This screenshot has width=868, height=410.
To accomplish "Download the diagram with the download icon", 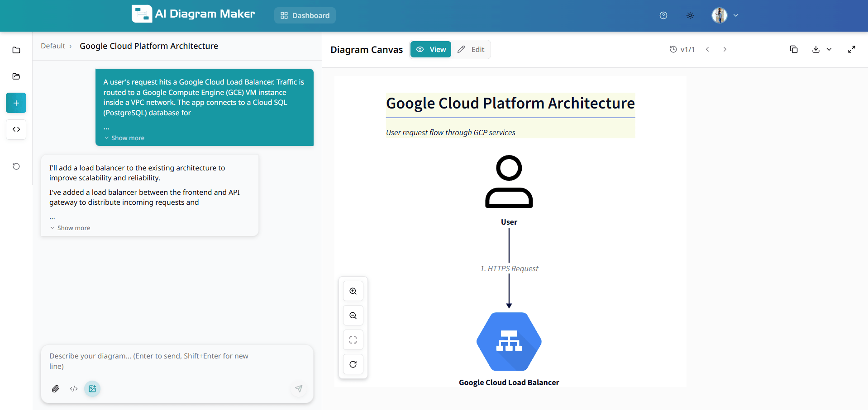I will click(x=816, y=49).
